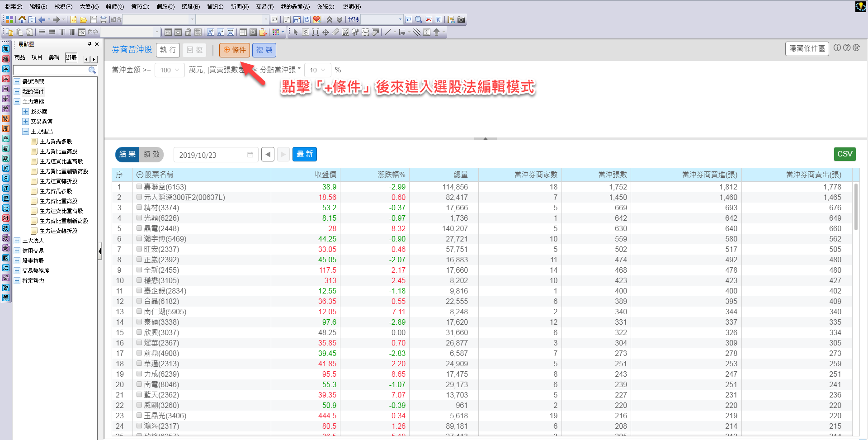Click the 複製 button

264,50
